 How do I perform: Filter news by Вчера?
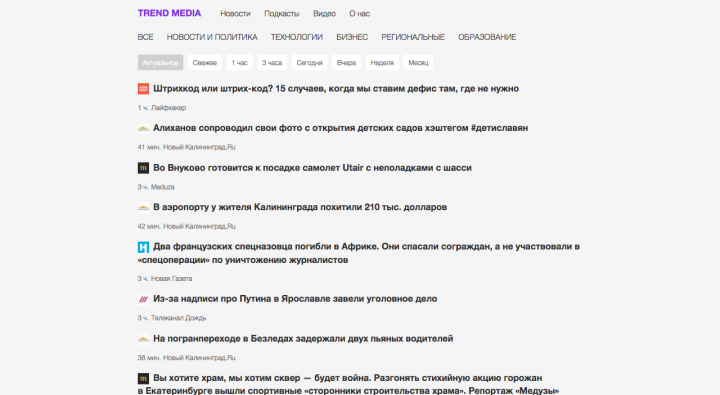[346, 62]
